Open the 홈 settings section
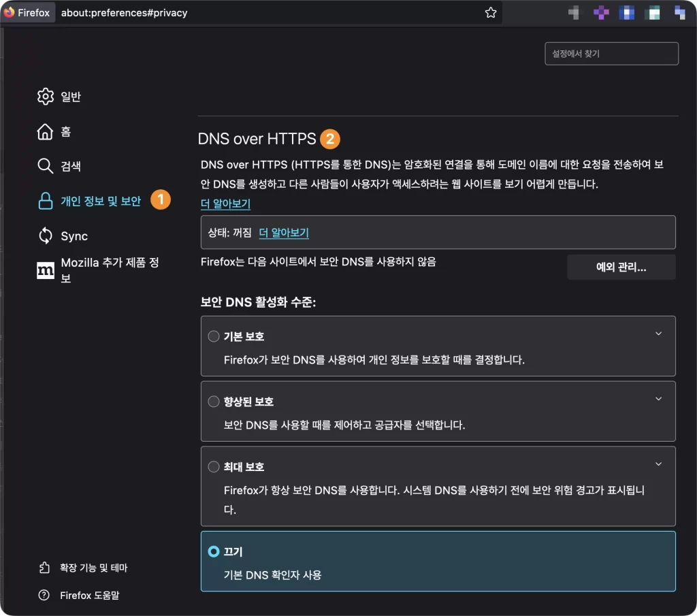Viewport: 697px width, 616px height. [x=66, y=131]
